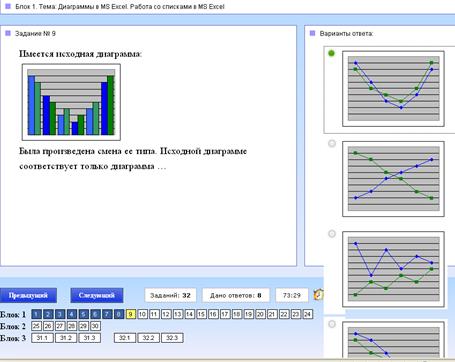
Task: Click the Задание № 9 heading
Action: tap(35, 34)
